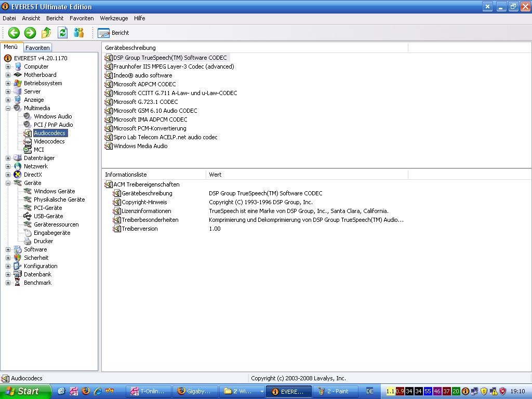
Task: Expand the Software tree node
Action: pos(8,249)
